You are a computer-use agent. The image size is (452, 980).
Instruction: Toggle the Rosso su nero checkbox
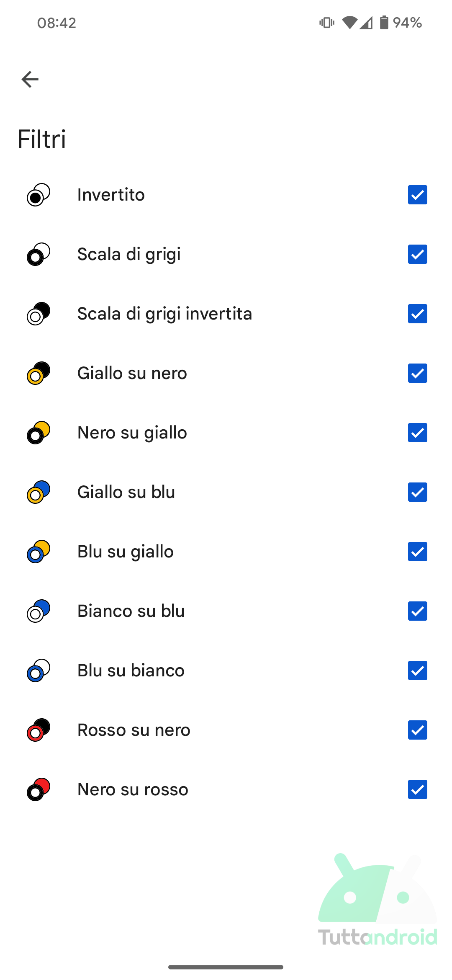pyautogui.click(x=418, y=730)
